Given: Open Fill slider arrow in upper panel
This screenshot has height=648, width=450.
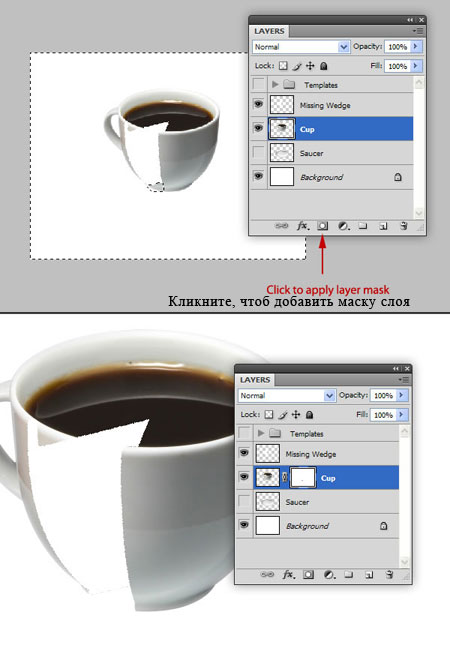Looking at the screenshot, I should [x=416, y=66].
